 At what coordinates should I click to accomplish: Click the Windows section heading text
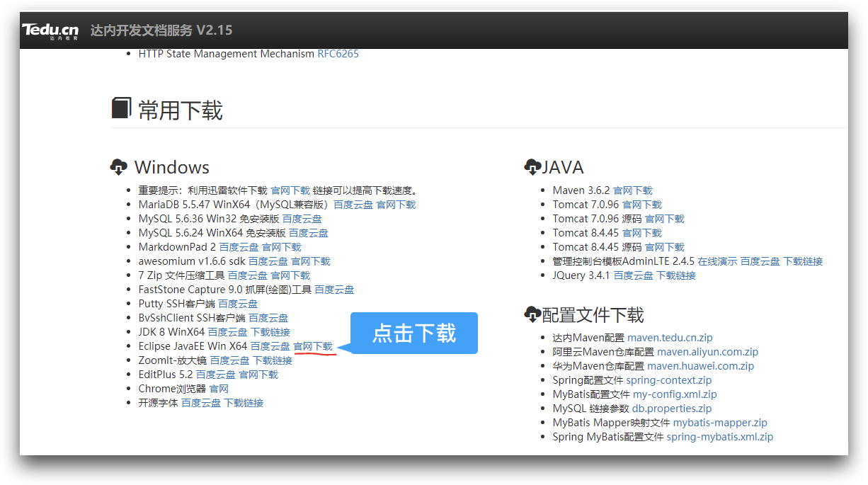pyautogui.click(x=172, y=167)
